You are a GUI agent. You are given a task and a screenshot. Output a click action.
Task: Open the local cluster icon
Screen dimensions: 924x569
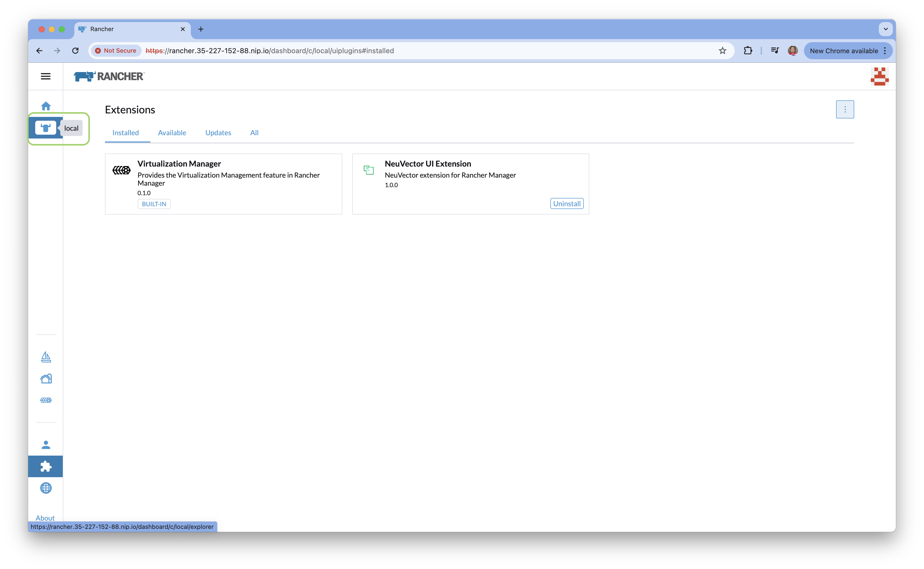pos(45,128)
